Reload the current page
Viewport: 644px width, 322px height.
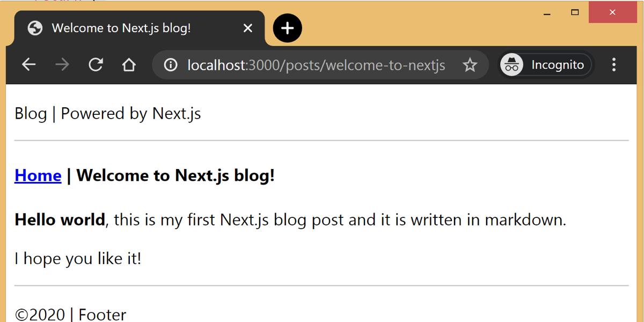[x=96, y=65]
